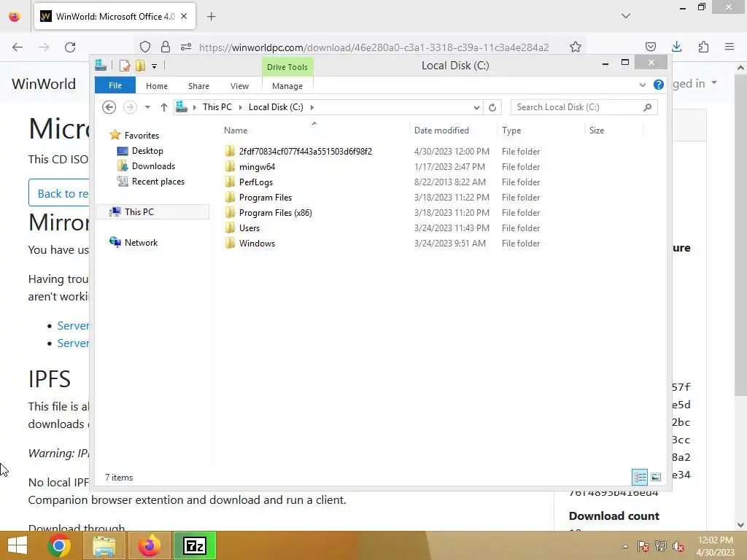Screen dimensions: 747x560
Task: Select the mingw64 folder
Action: coord(257,167)
